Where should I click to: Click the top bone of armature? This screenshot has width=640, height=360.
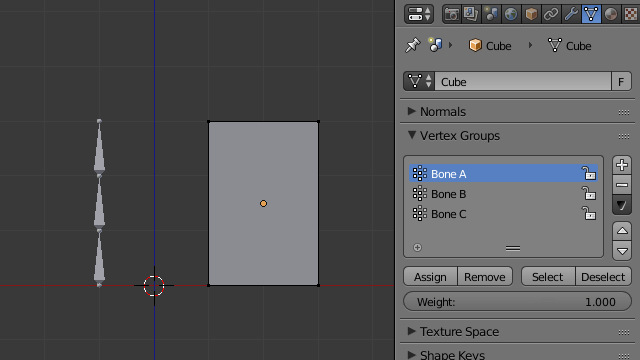[99, 148]
